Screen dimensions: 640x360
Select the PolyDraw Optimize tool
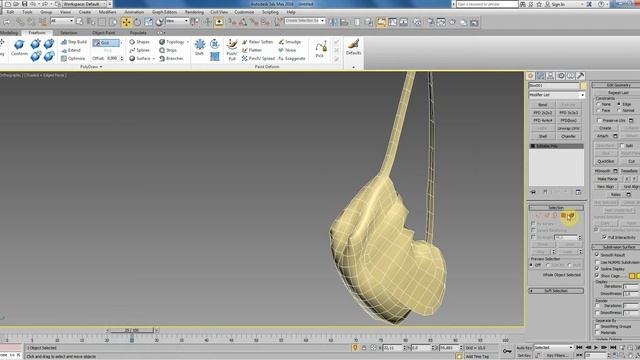click(x=73, y=58)
